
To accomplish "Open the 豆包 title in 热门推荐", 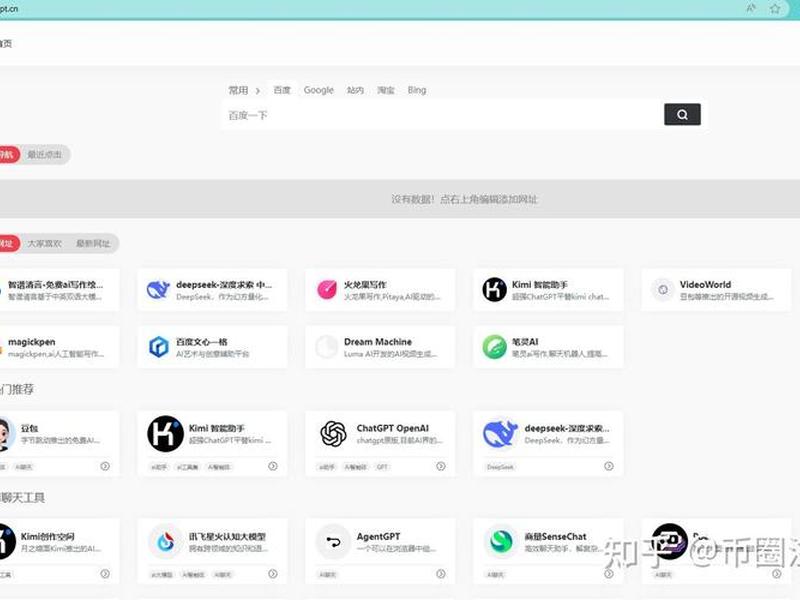I will point(30,429).
